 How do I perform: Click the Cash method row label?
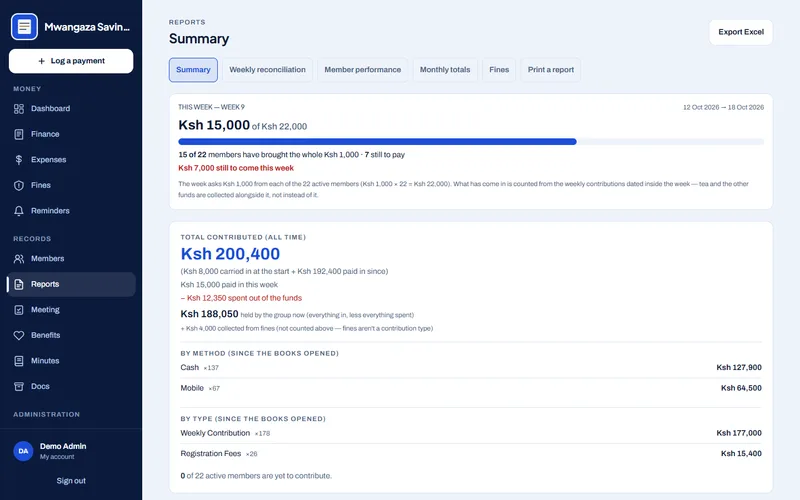pos(190,367)
